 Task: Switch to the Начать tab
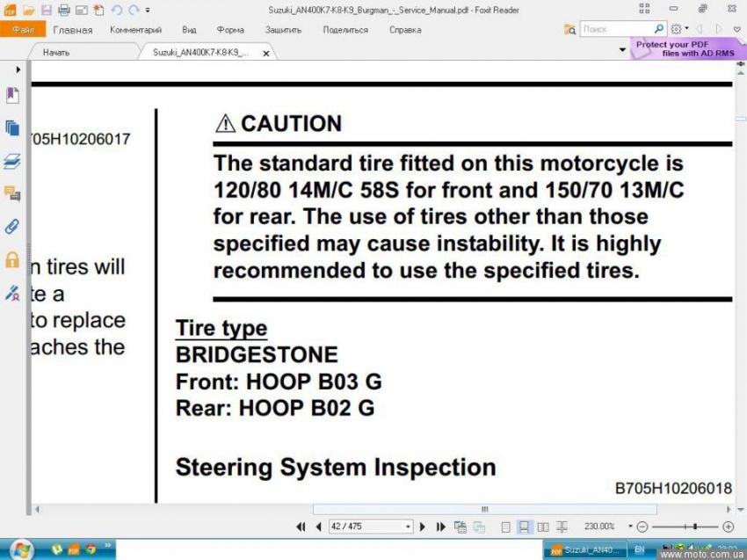tap(56, 53)
